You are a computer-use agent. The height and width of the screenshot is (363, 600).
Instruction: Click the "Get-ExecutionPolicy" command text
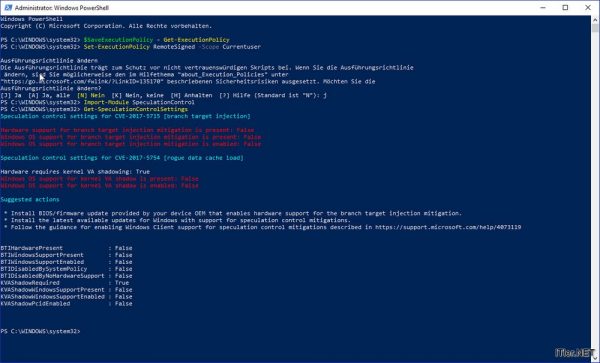[196, 40]
